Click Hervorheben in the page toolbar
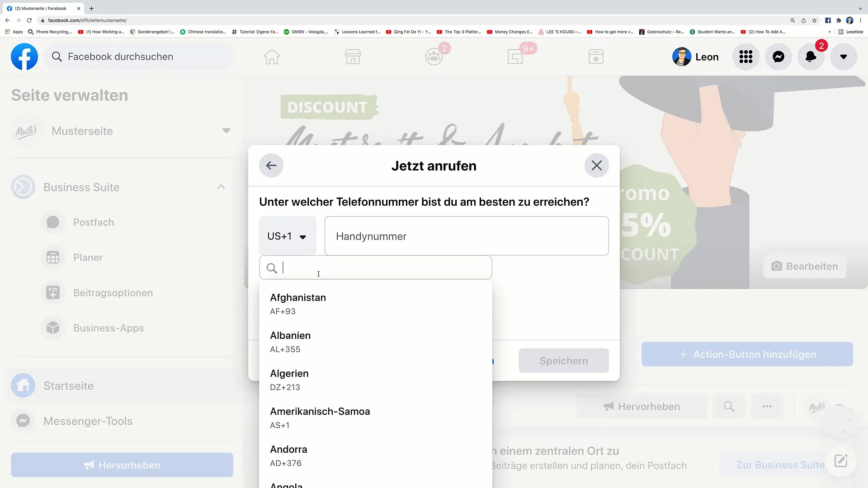This screenshot has width=868, height=488. (x=642, y=406)
